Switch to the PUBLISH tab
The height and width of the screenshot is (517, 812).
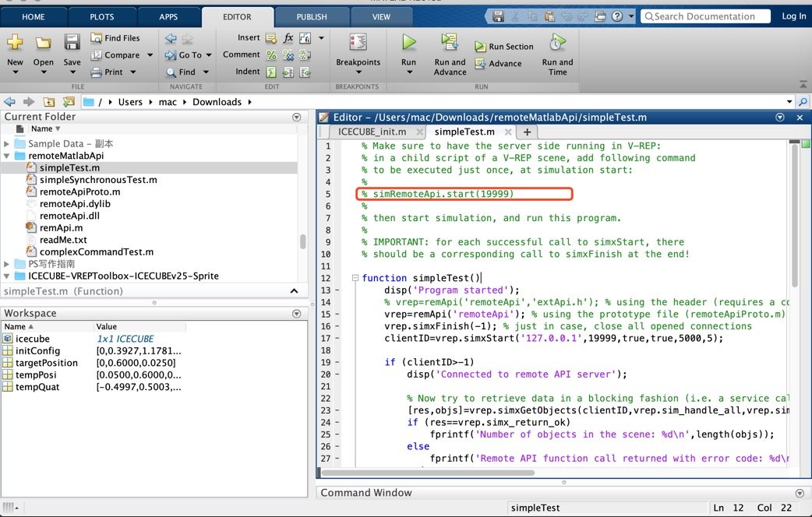(311, 16)
